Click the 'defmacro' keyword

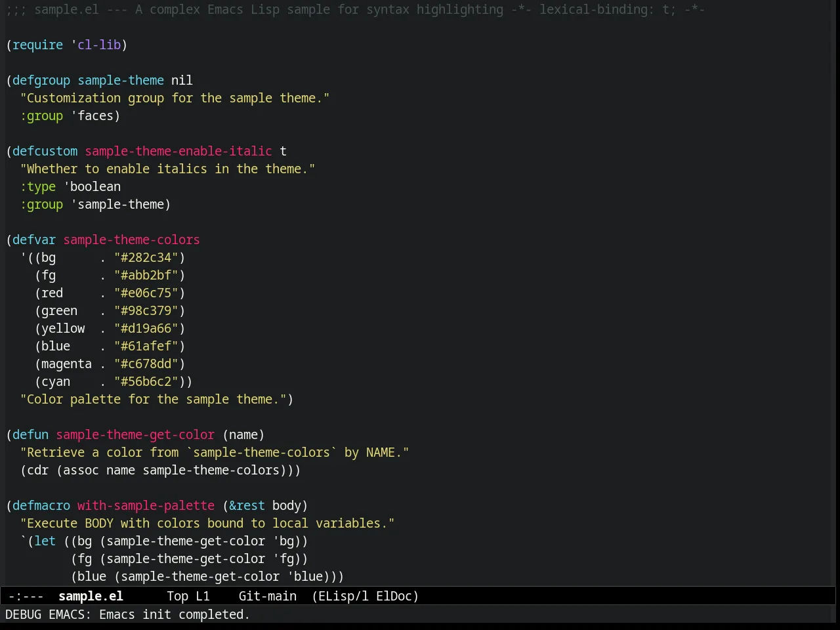(41, 505)
